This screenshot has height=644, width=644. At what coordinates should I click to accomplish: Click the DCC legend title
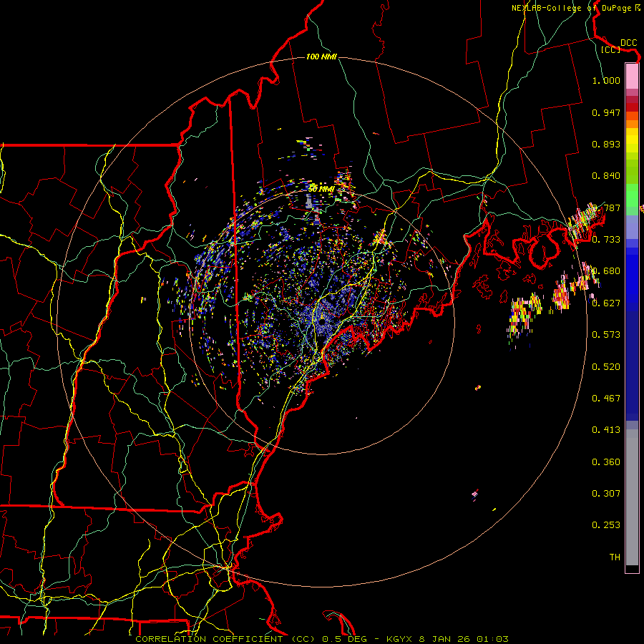click(628, 43)
